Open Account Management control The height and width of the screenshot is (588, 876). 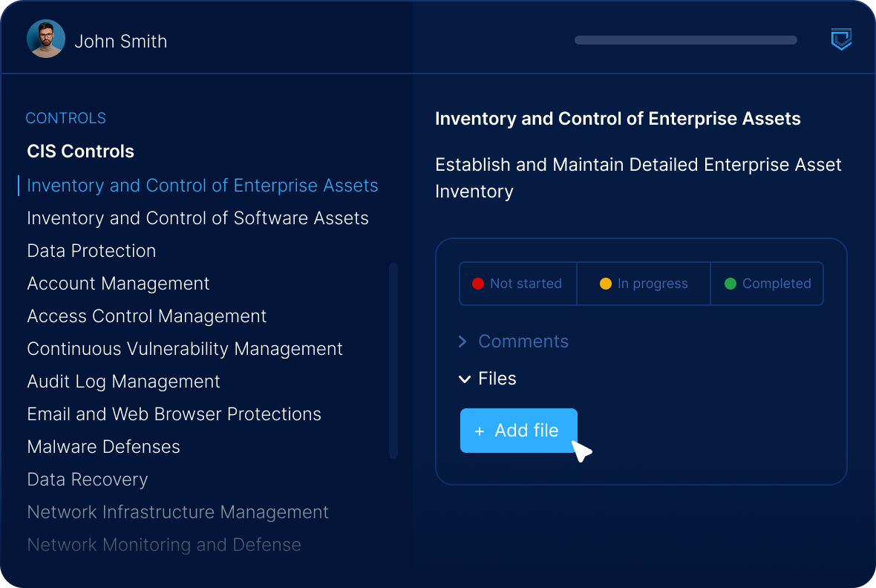(x=118, y=284)
